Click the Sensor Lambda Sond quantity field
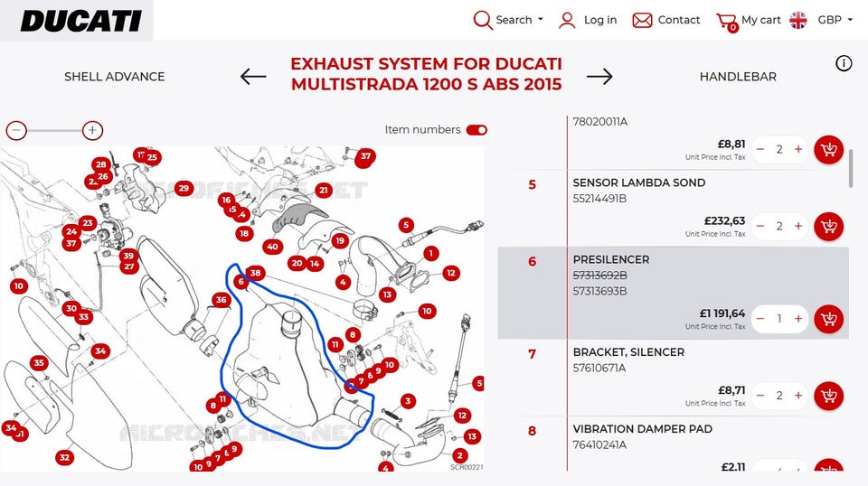868x486 pixels. (x=779, y=226)
